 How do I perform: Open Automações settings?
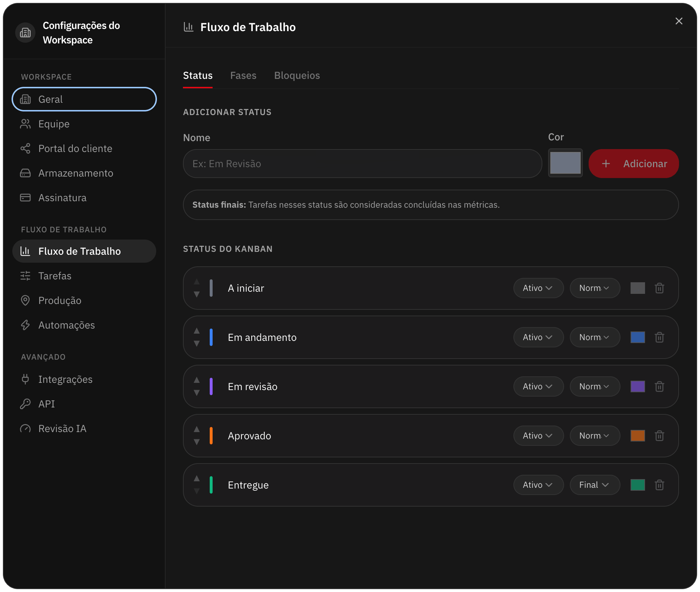pyautogui.click(x=84, y=325)
